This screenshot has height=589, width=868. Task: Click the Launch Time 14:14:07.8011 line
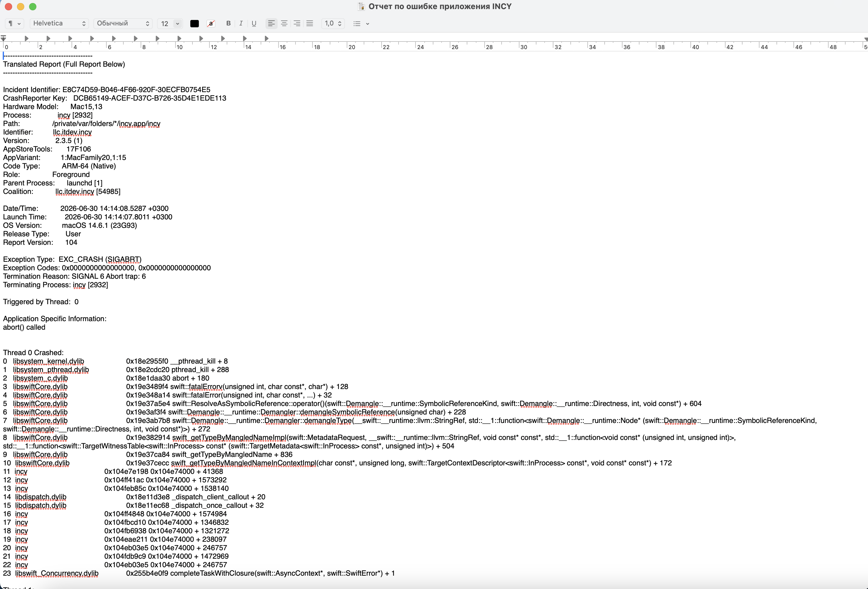[88, 217]
